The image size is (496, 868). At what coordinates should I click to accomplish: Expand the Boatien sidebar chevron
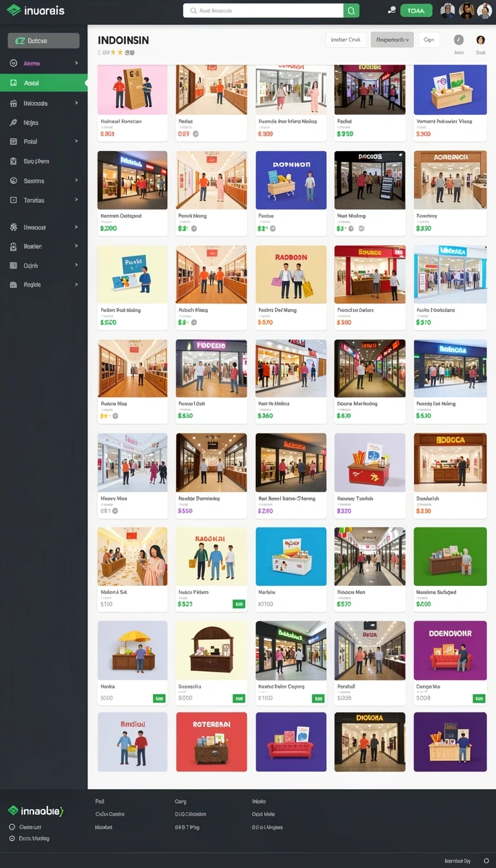[x=76, y=247]
